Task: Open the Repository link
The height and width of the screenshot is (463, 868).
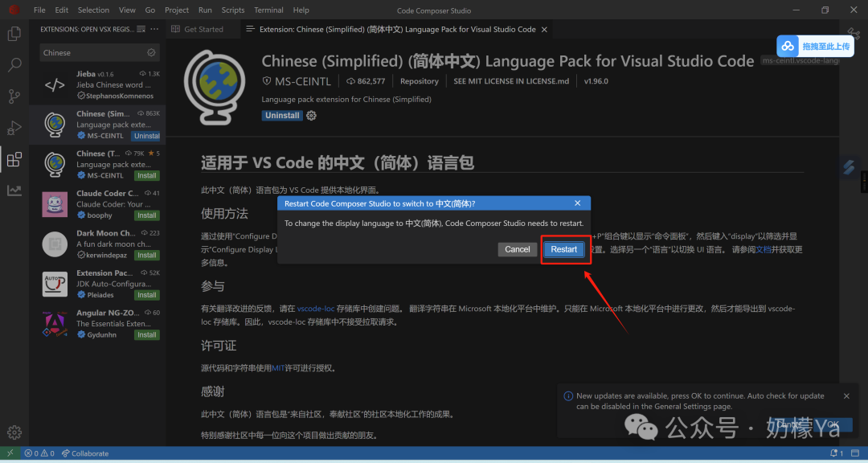Action: (x=419, y=81)
